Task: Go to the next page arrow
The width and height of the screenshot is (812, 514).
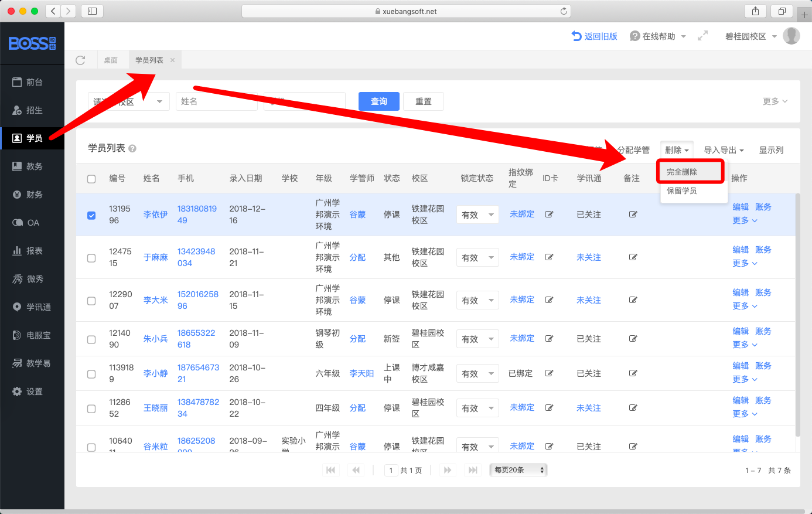Action: [x=448, y=470]
